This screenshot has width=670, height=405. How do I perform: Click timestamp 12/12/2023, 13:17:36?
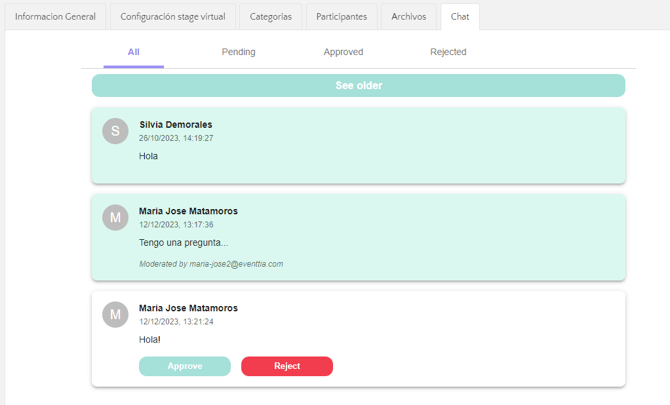coord(176,225)
